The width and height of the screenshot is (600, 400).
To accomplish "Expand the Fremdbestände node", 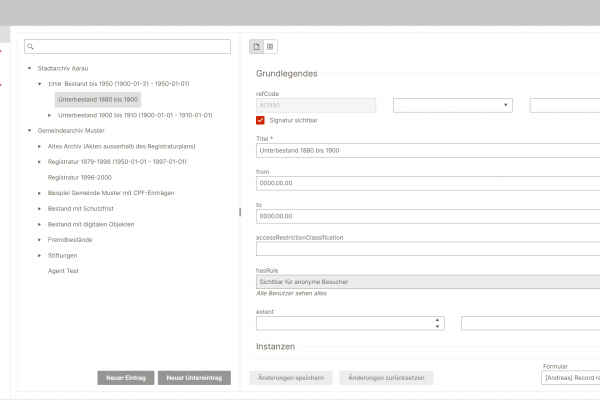I will click(39, 240).
